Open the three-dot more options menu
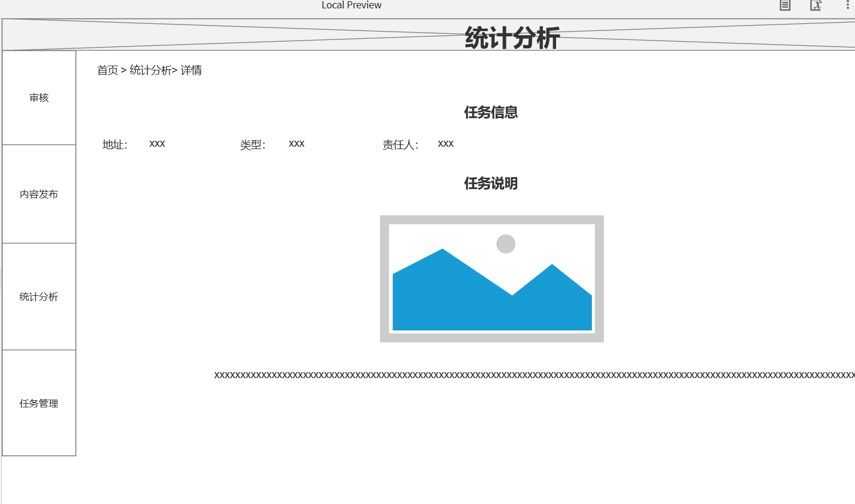 click(847, 5)
